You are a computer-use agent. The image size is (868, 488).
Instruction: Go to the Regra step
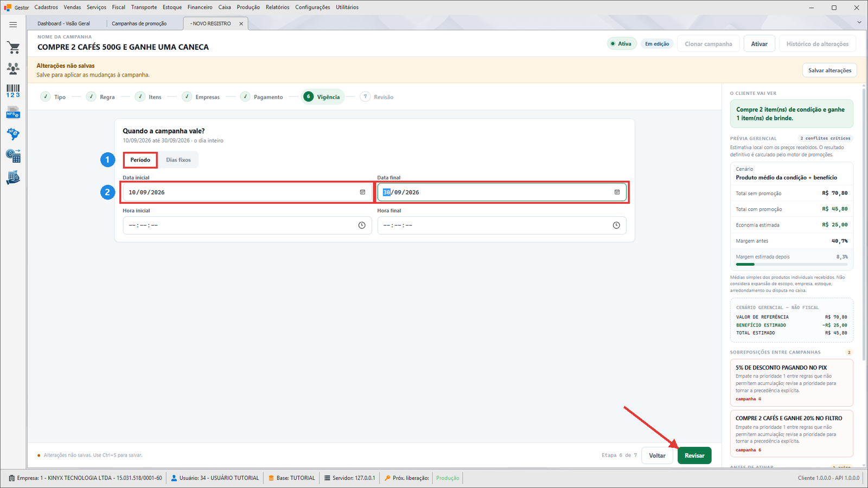[x=100, y=97]
